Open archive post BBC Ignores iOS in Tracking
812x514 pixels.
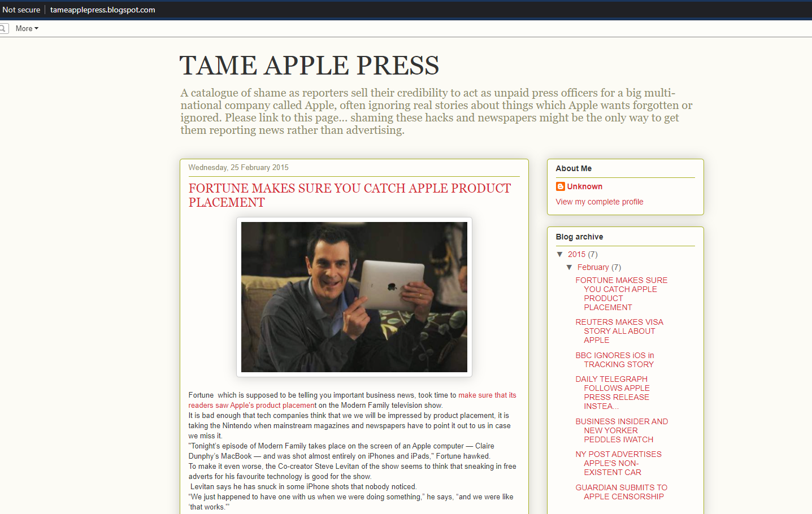[615, 360]
